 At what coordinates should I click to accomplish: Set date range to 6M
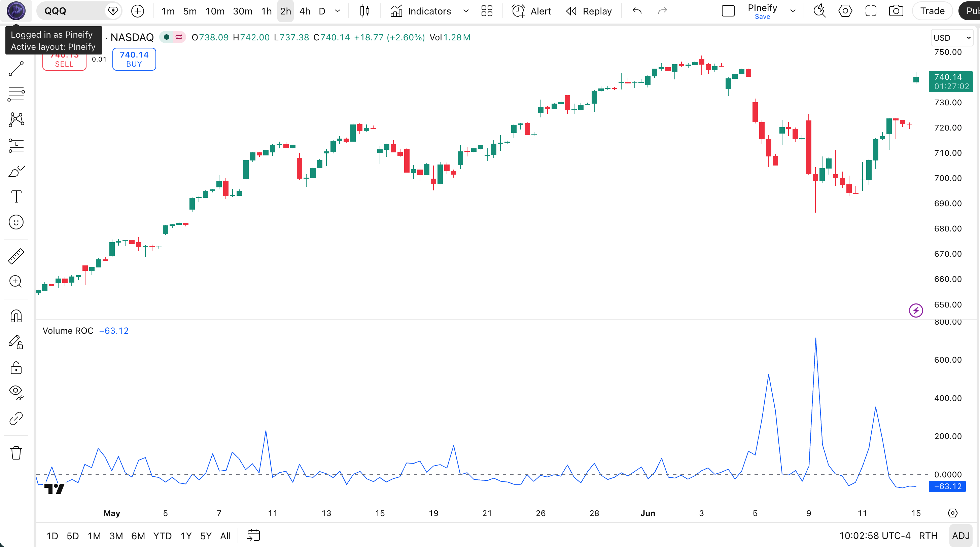(138, 536)
